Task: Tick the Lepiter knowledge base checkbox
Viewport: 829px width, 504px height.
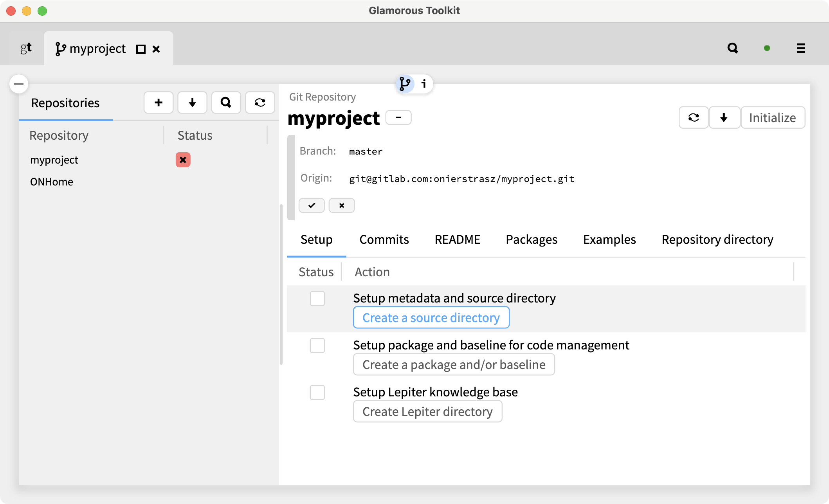Action: coord(317,392)
